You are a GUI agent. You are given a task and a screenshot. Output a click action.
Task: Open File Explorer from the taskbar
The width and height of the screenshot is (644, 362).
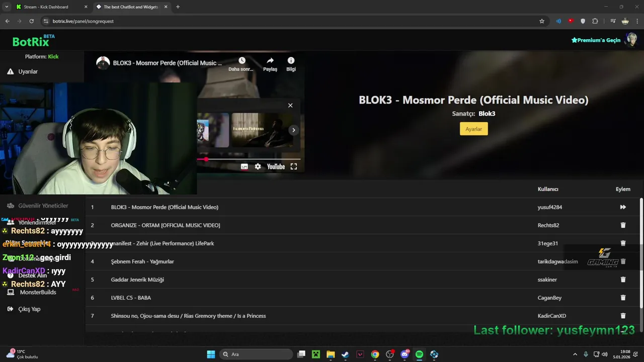click(331, 354)
